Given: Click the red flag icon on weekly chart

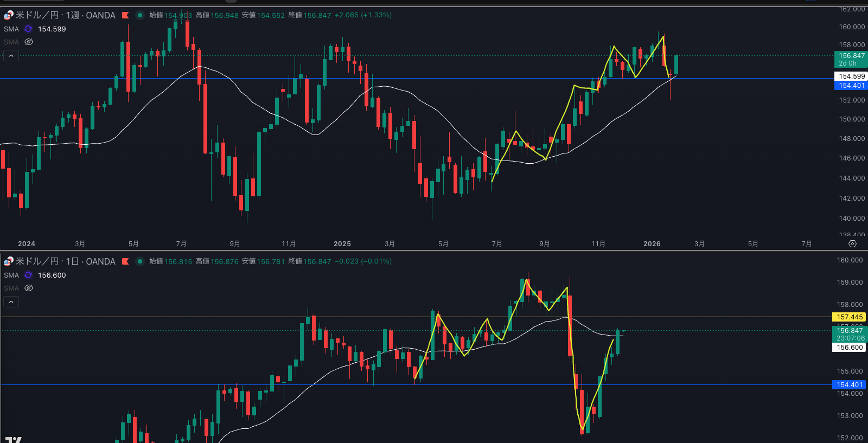Looking at the screenshot, I should click(x=125, y=15).
